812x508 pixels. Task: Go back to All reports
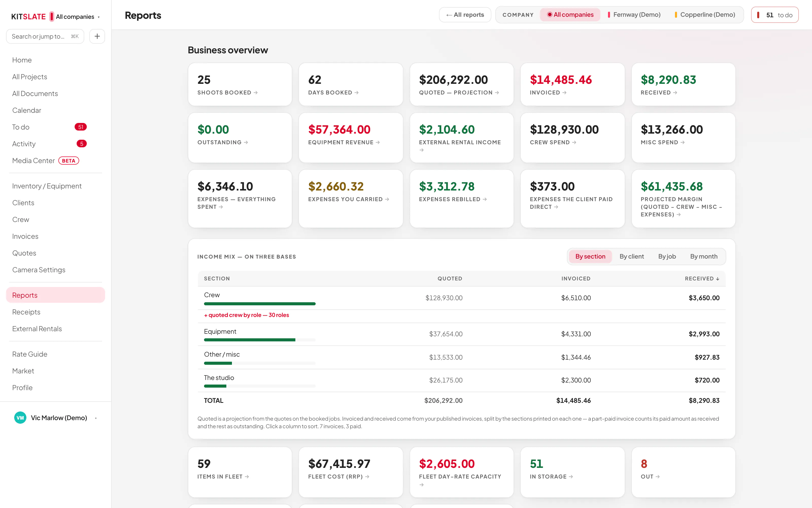465,15
